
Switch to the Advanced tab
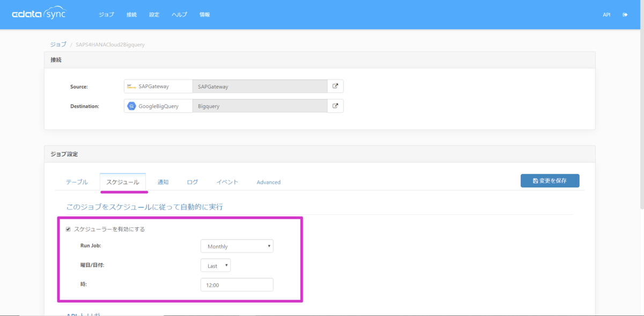pyautogui.click(x=268, y=182)
